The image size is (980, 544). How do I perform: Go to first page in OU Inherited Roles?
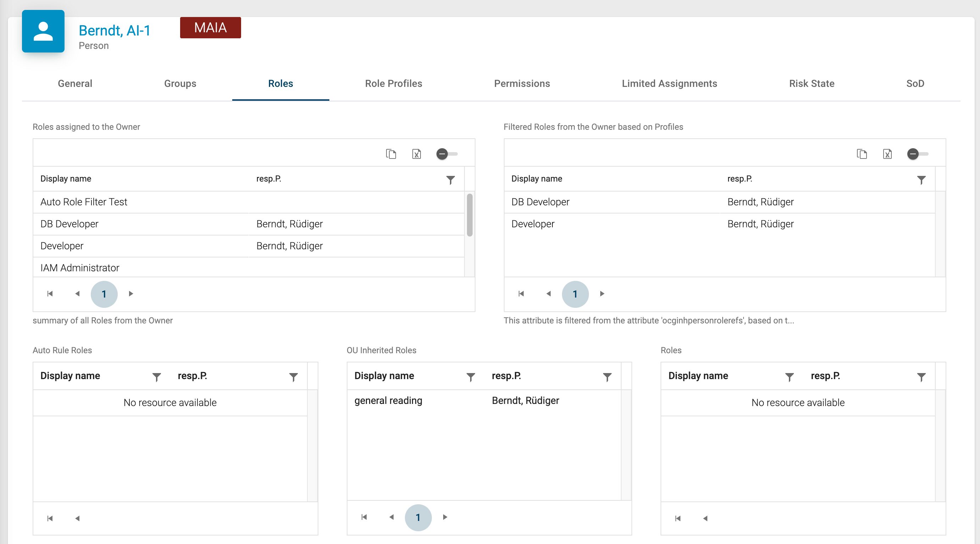pos(364,517)
